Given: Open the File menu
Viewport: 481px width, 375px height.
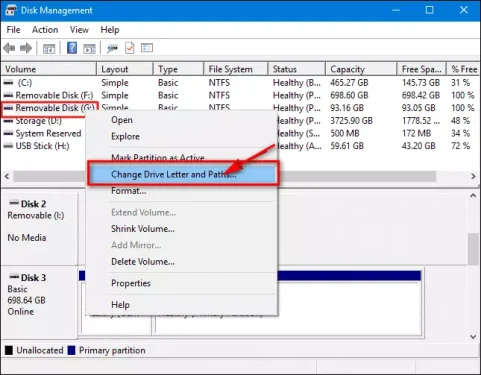Looking at the screenshot, I should [x=13, y=30].
